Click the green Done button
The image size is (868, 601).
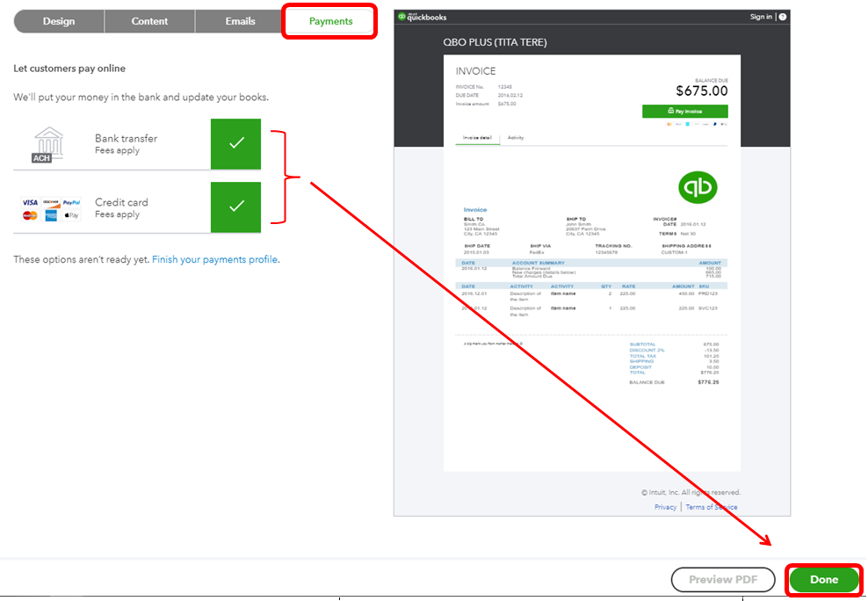pos(824,579)
